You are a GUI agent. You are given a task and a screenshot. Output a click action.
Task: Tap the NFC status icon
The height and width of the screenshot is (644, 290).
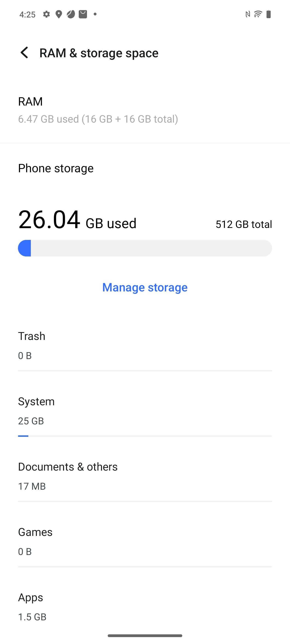[x=247, y=14]
